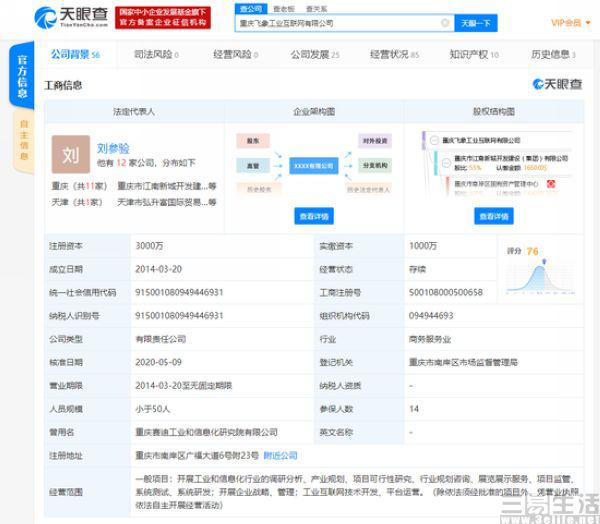Select the 行业 value 商务服务业
Viewport: 600px width, 524px height.
coord(430,339)
